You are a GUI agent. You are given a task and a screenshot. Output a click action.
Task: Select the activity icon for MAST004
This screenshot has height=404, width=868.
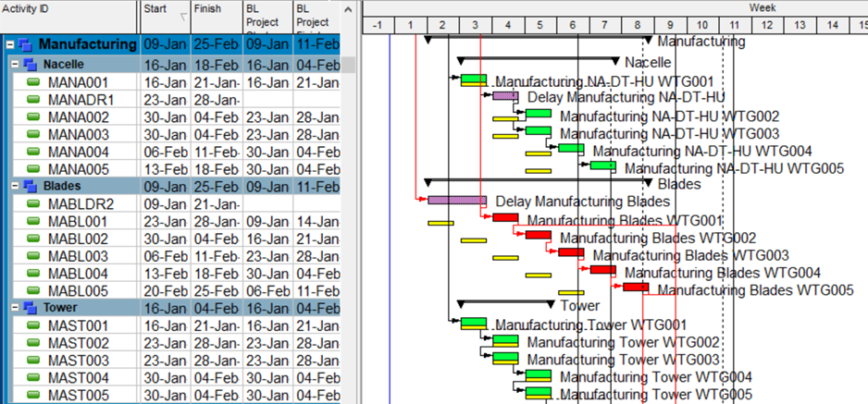(x=34, y=377)
